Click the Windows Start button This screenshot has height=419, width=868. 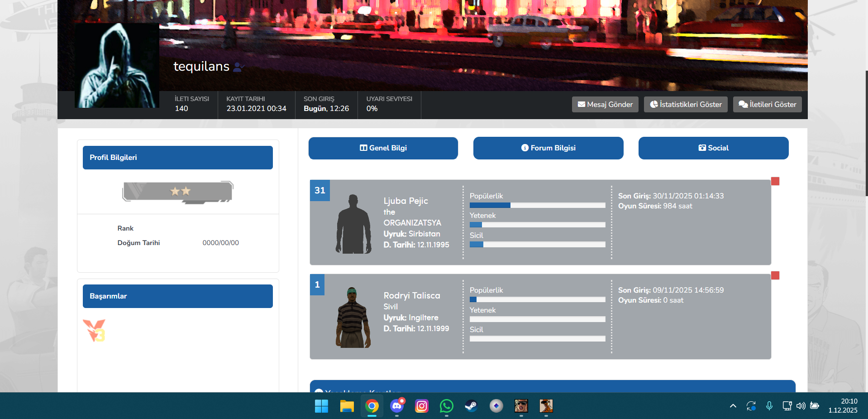[321, 406]
